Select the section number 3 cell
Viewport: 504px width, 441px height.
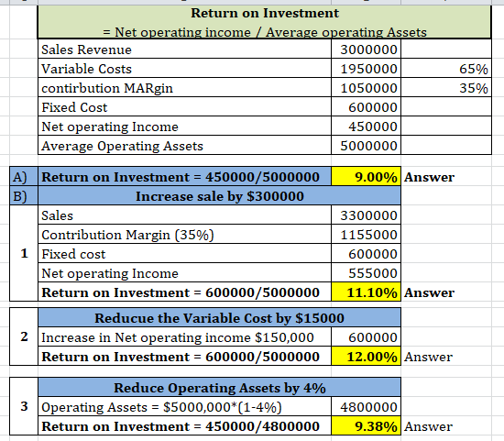pos(24,406)
